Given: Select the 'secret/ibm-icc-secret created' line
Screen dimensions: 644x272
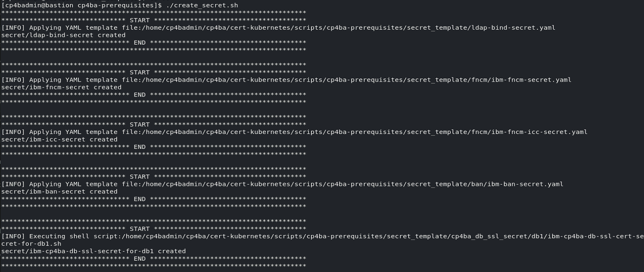Looking at the screenshot, I should point(59,139).
